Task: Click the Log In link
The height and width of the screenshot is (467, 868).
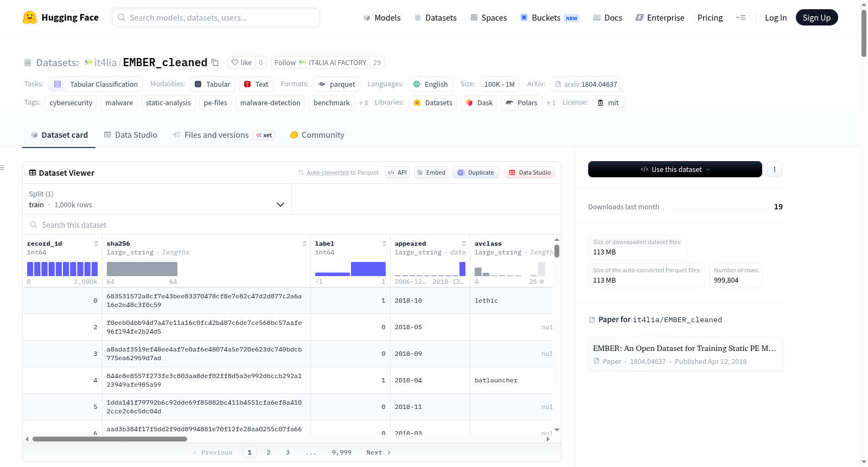Action: click(x=776, y=17)
